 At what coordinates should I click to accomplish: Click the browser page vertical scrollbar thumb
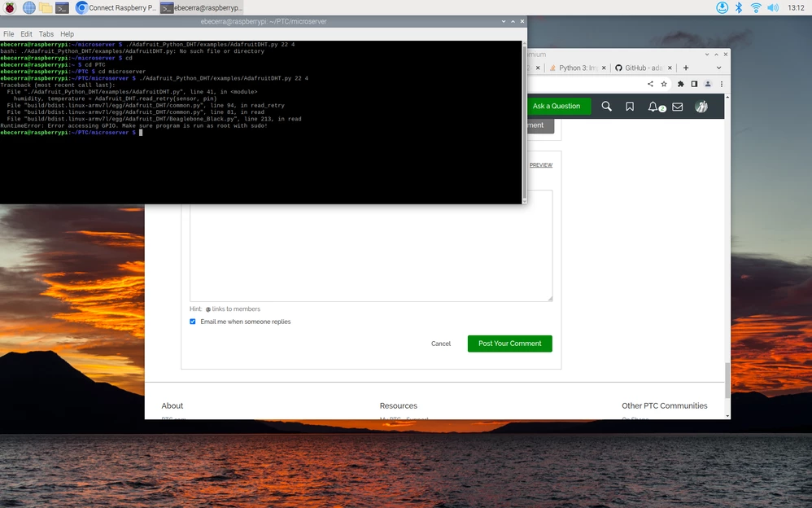tap(727, 380)
